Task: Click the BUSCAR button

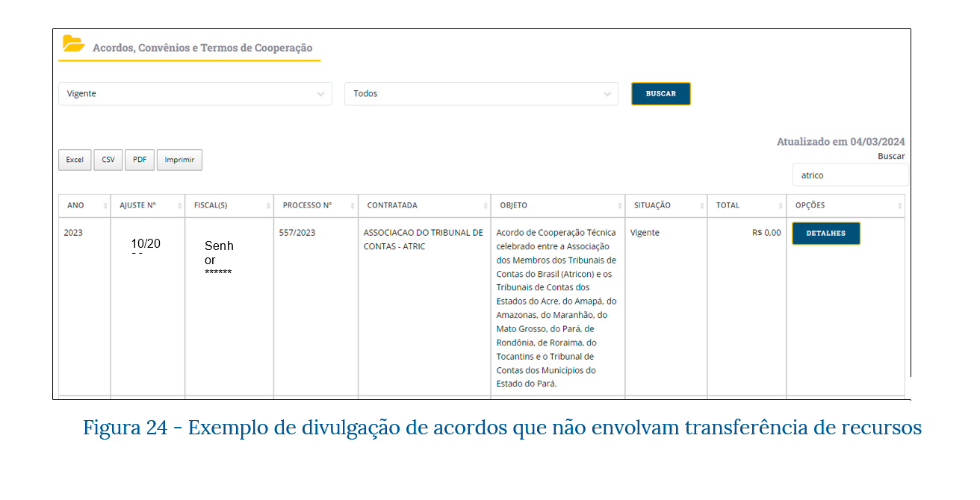Action: tap(661, 94)
